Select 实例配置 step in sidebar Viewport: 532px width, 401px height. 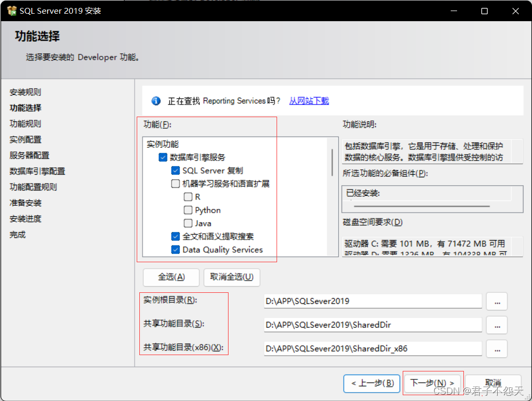click(x=25, y=140)
